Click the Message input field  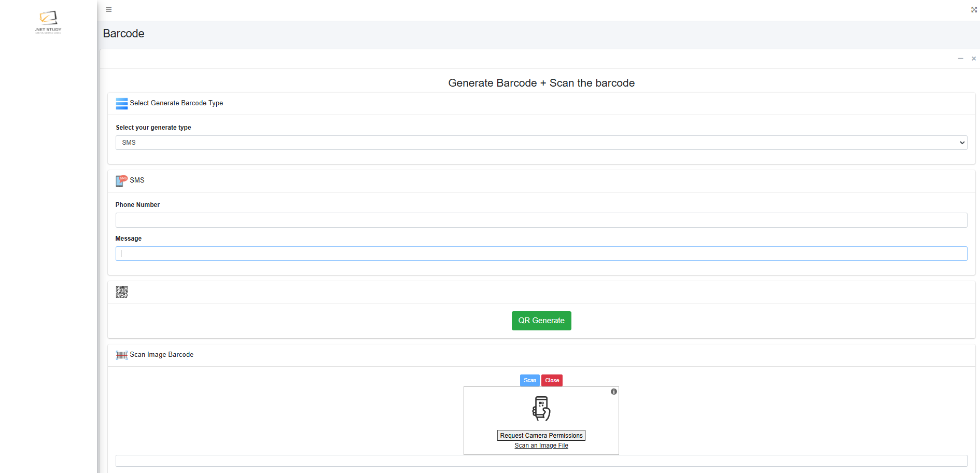click(x=541, y=254)
